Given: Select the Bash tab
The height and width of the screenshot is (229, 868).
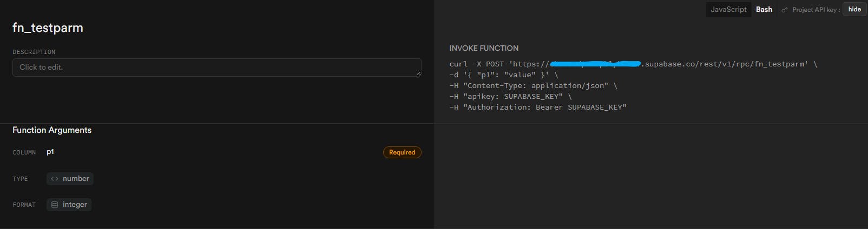Looking at the screenshot, I should [x=764, y=9].
